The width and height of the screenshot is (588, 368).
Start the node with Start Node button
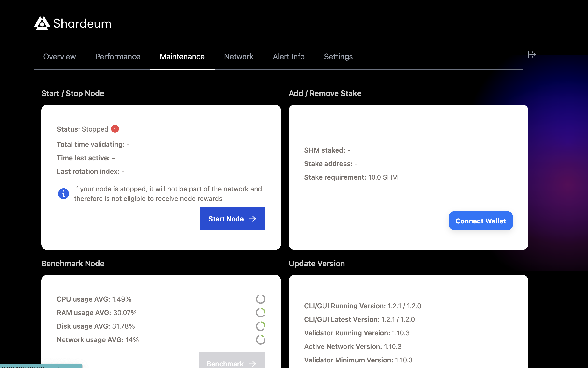pyautogui.click(x=233, y=219)
